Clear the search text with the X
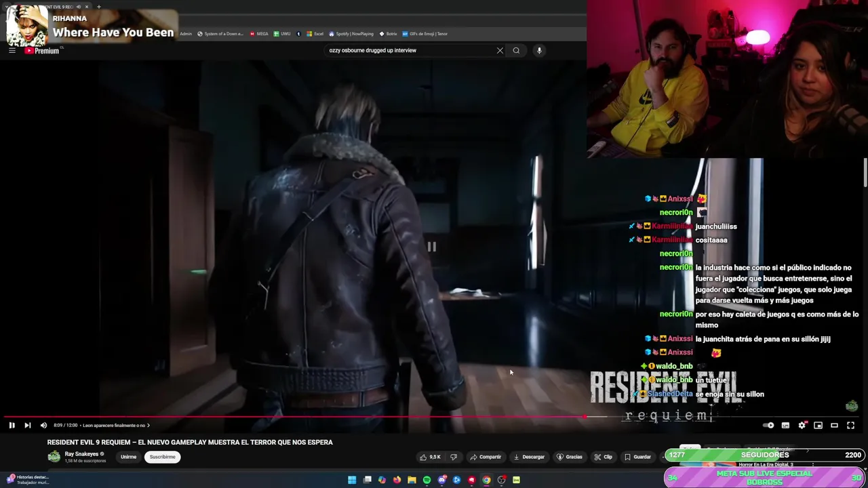 click(x=500, y=50)
